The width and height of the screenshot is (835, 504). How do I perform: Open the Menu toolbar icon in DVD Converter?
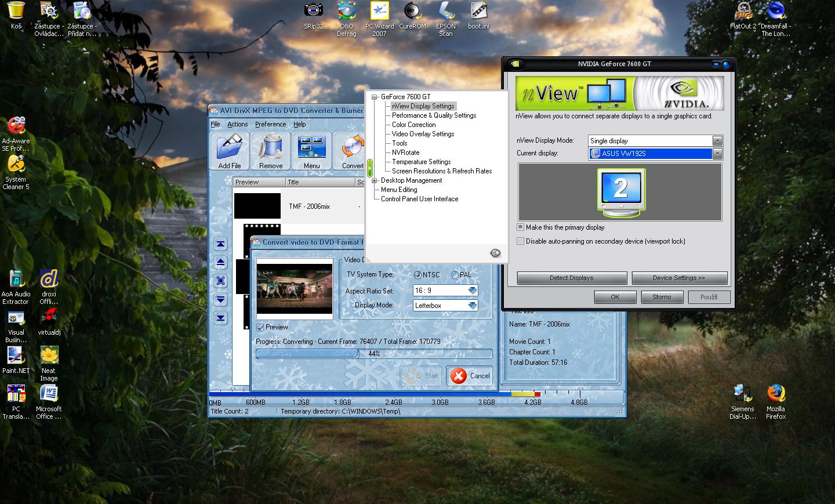click(311, 151)
